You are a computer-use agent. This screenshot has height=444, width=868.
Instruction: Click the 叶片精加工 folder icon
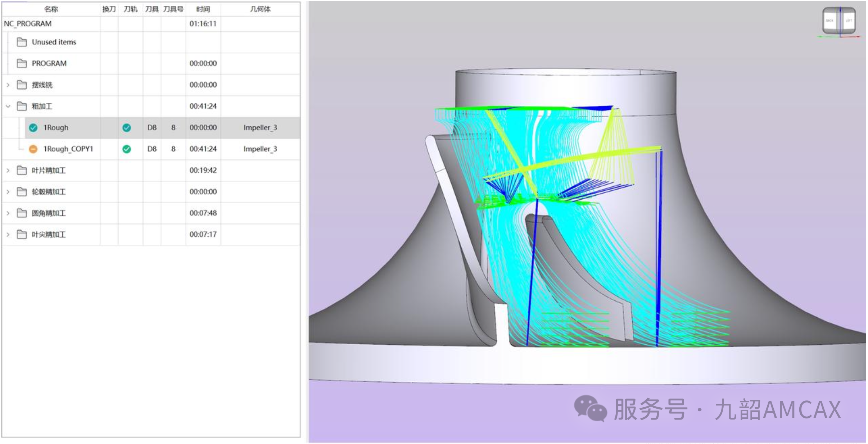22,170
